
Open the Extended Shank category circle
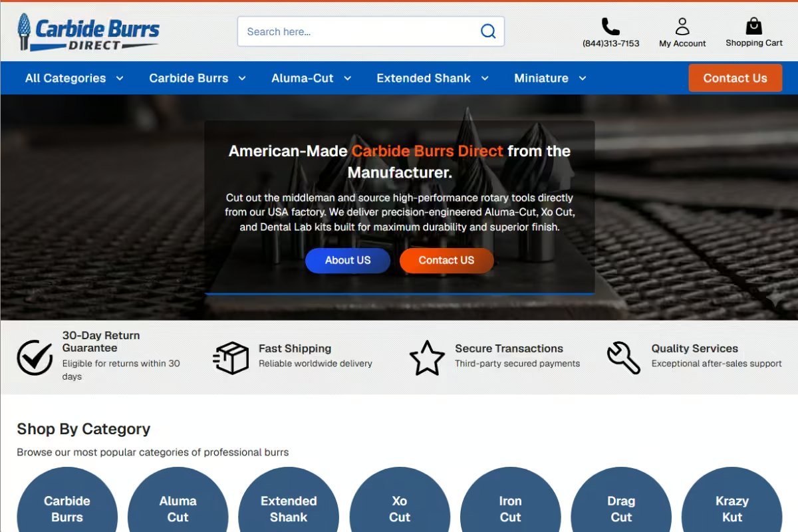[289, 500]
